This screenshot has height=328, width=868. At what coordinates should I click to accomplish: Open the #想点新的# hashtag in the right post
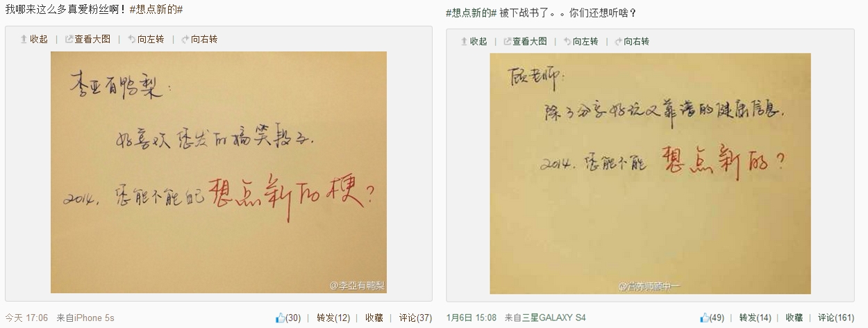click(471, 13)
